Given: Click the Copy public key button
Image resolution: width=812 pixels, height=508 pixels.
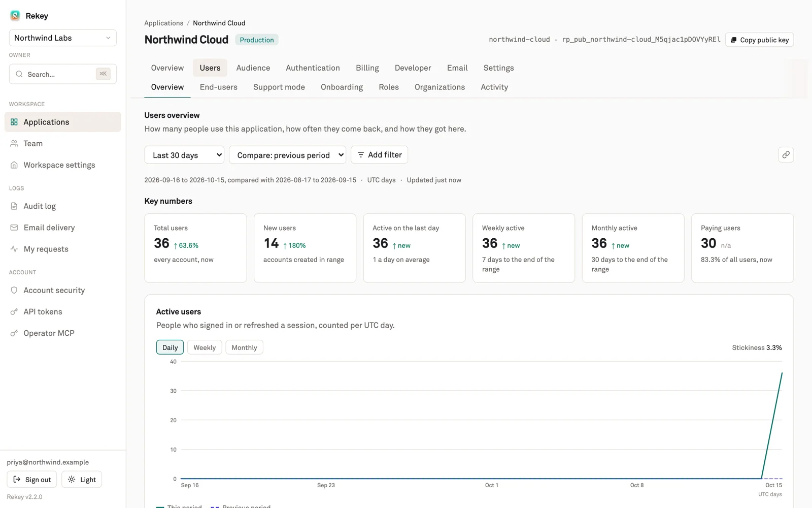Looking at the screenshot, I should pos(759,40).
